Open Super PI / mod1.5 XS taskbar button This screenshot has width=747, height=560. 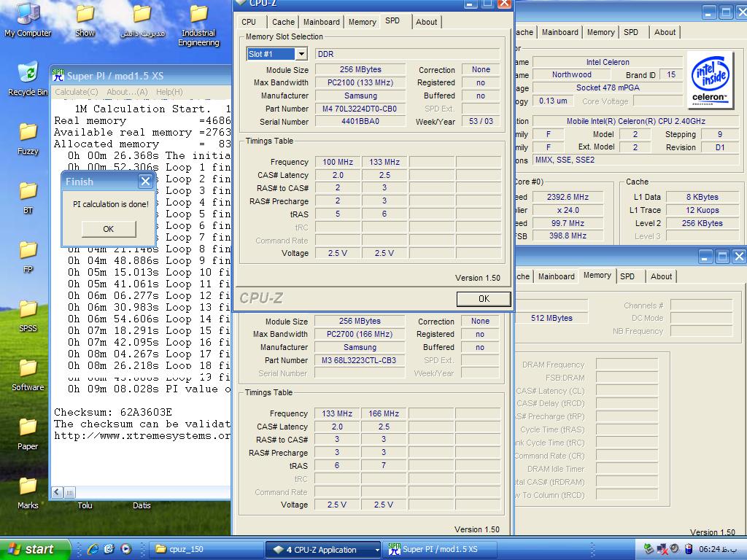coord(440,549)
